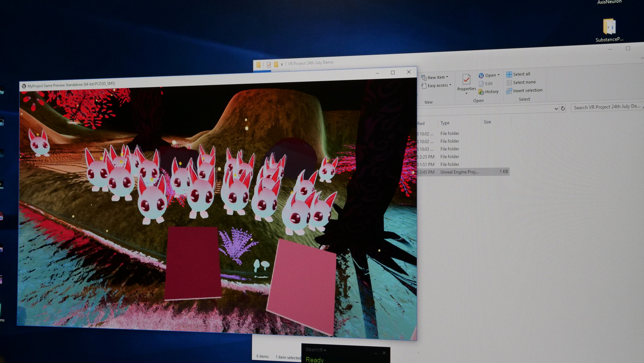Sort by the Size column header
The width and height of the screenshot is (644, 363).
(x=487, y=122)
